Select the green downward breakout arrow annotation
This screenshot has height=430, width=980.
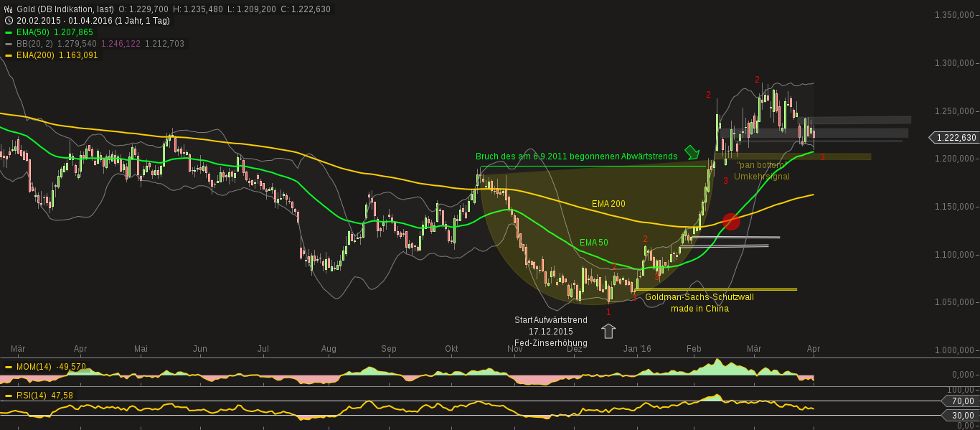click(691, 152)
